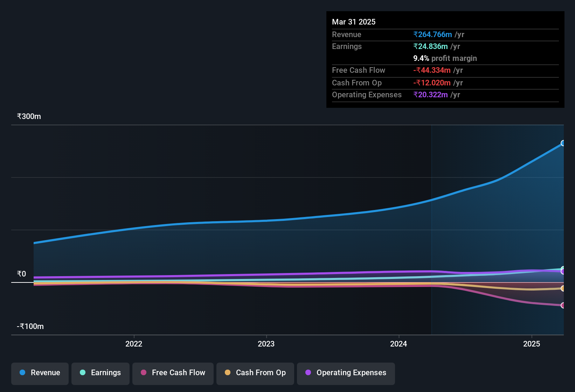This screenshot has width=575, height=392.
Task: Click the 2022 x-axis label
Action: [x=134, y=344]
